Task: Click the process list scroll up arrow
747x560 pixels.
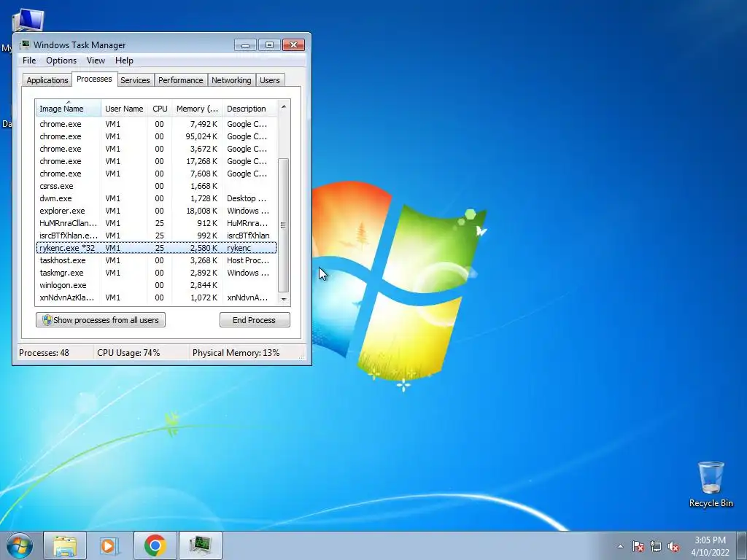Action: coord(284,106)
